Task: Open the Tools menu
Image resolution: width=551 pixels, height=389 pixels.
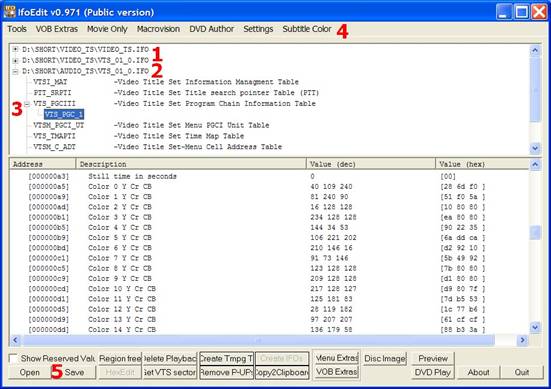Action: click(17, 29)
